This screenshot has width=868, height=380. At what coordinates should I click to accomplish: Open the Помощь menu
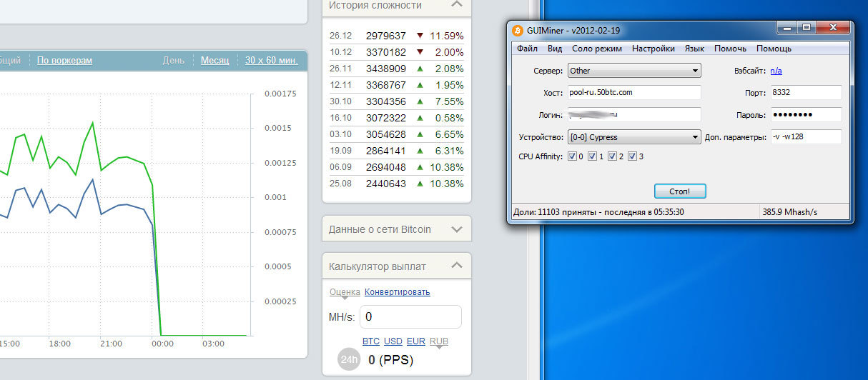point(774,49)
